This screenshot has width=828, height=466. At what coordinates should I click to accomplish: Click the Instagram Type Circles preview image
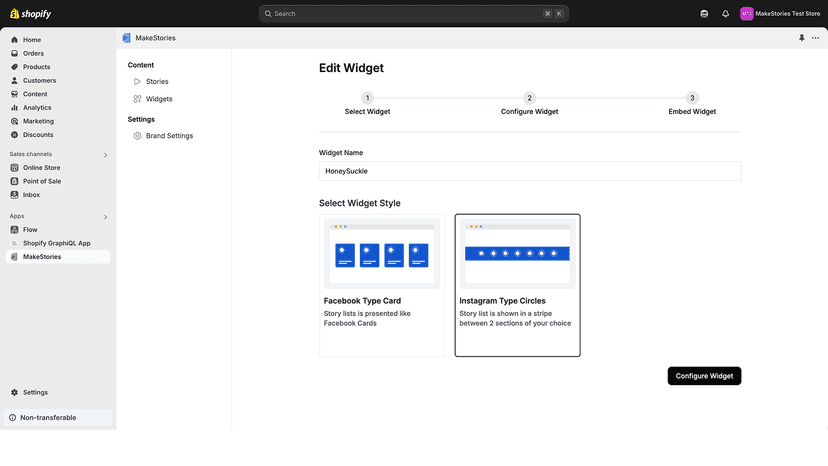(x=518, y=254)
